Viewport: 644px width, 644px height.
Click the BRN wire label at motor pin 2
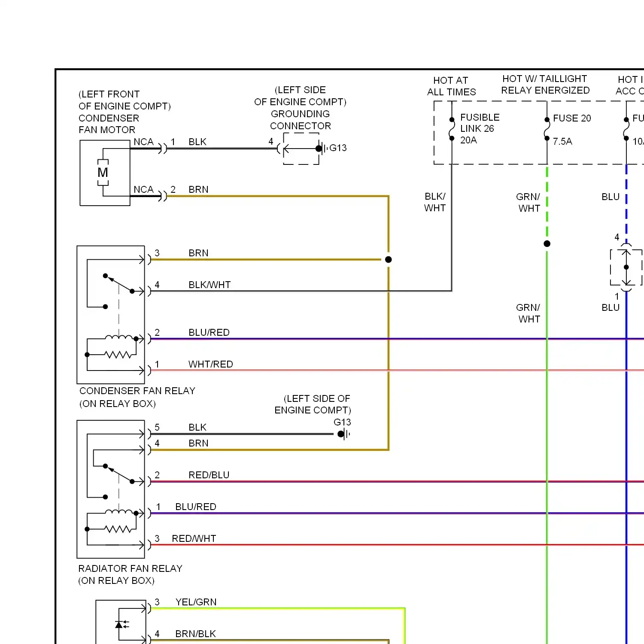pyautogui.click(x=198, y=189)
